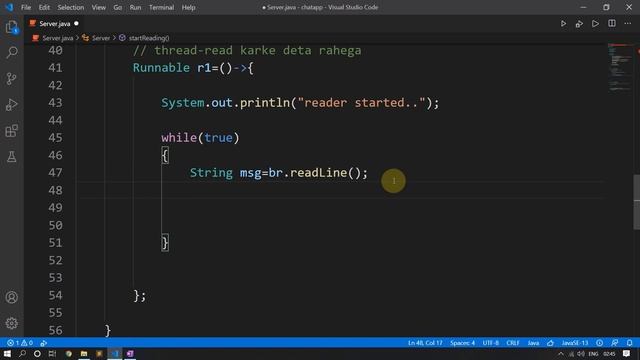This screenshot has width=640, height=360.
Task: Click line number 47 in the gutter
Action: coord(55,173)
